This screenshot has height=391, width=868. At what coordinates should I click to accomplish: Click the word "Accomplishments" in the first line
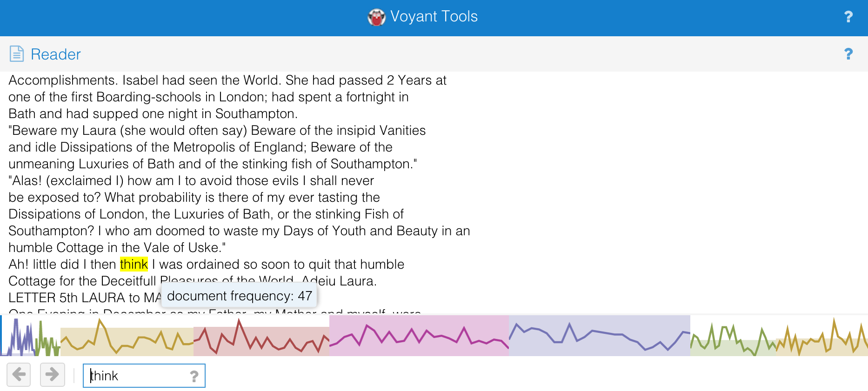62,80
